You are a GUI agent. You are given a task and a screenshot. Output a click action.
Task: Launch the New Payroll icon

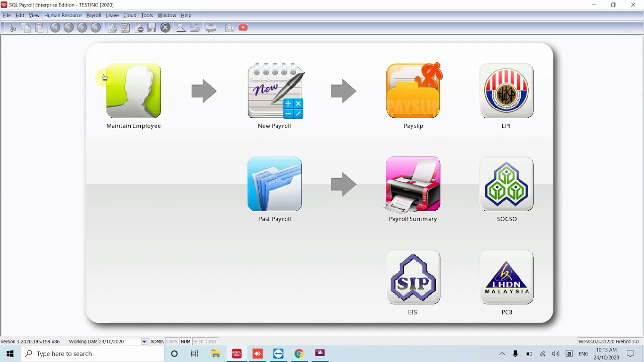[275, 91]
